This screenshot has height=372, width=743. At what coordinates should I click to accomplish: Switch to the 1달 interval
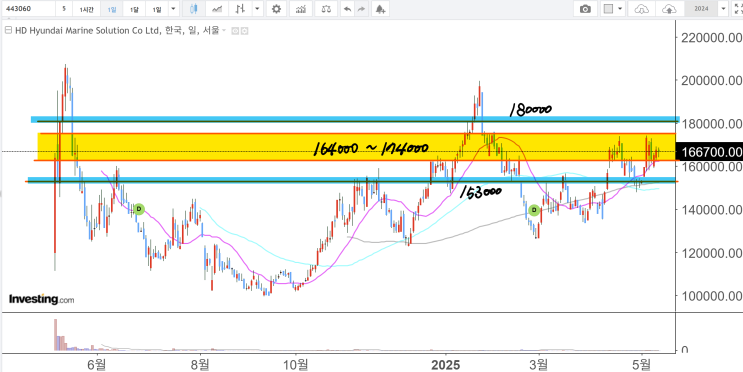click(135, 9)
